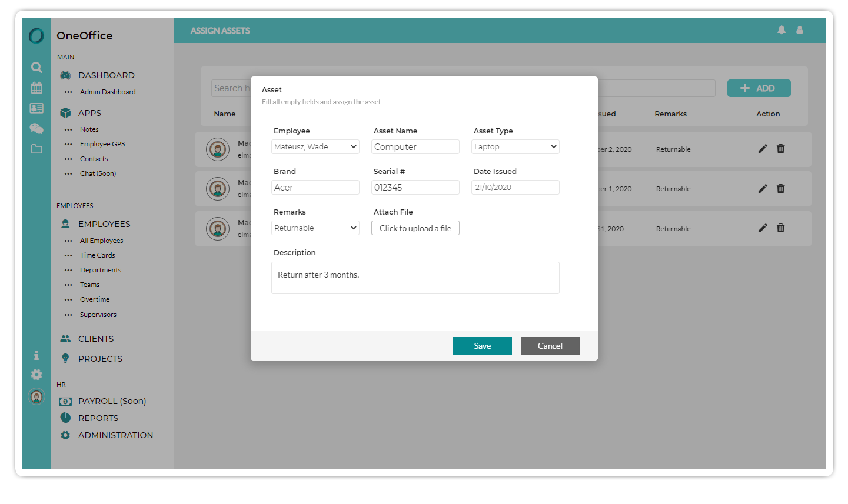Open Overtime menu item

coord(95,299)
